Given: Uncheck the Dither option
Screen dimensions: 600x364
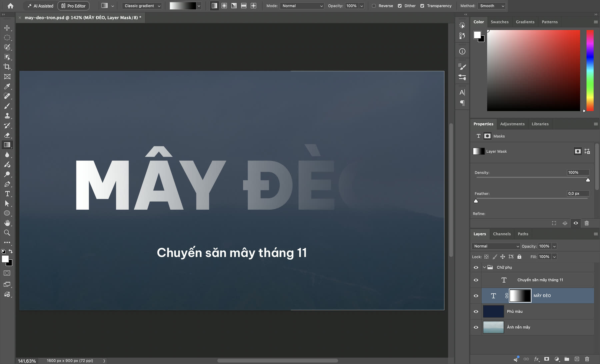Looking at the screenshot, I should coord(400,6).
